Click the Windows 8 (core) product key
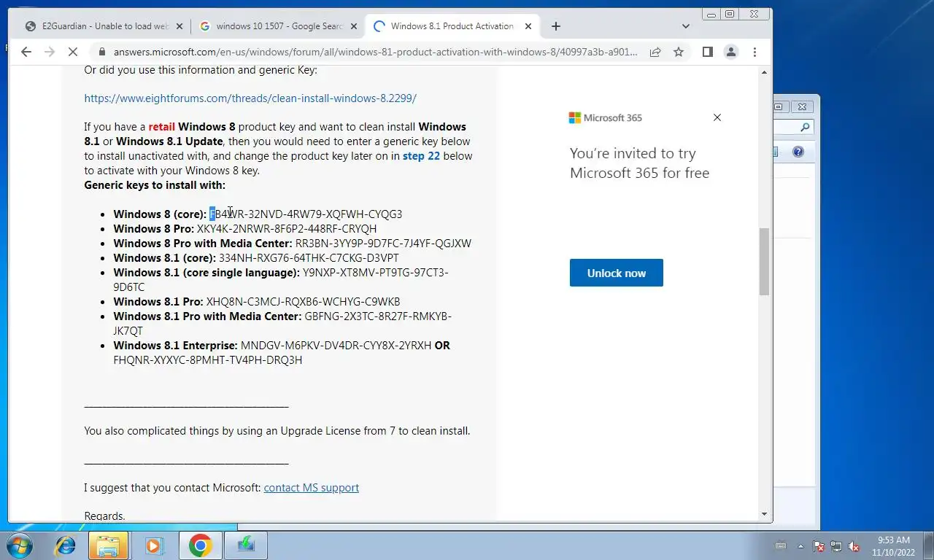This screenshot has height=560, width=934. [306, 214]
